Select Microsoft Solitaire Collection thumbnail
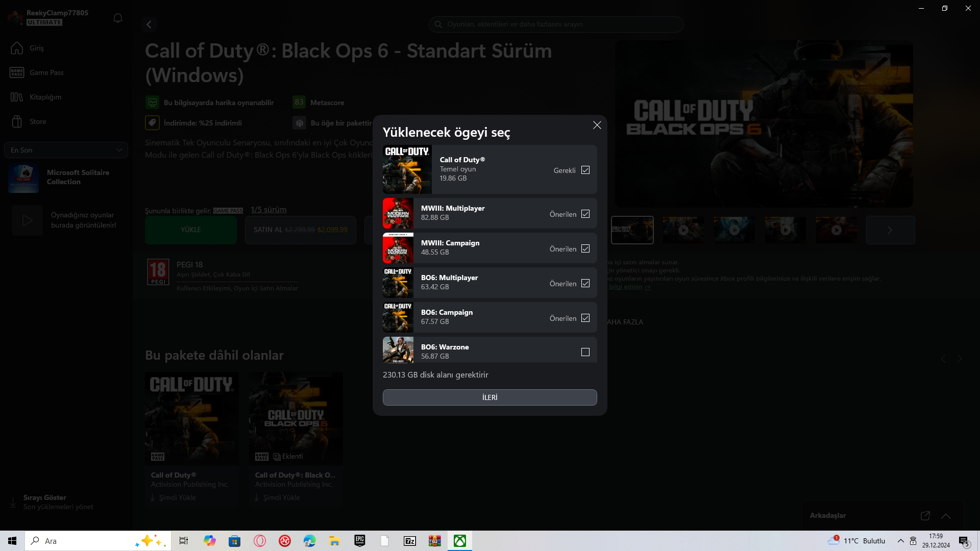 23,178
